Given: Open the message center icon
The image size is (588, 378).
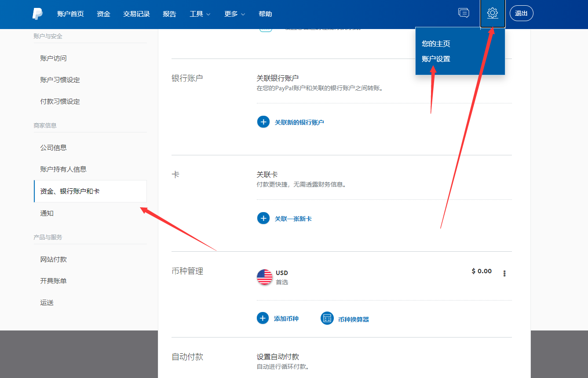Looking at the screenshot, I should 464,13.
